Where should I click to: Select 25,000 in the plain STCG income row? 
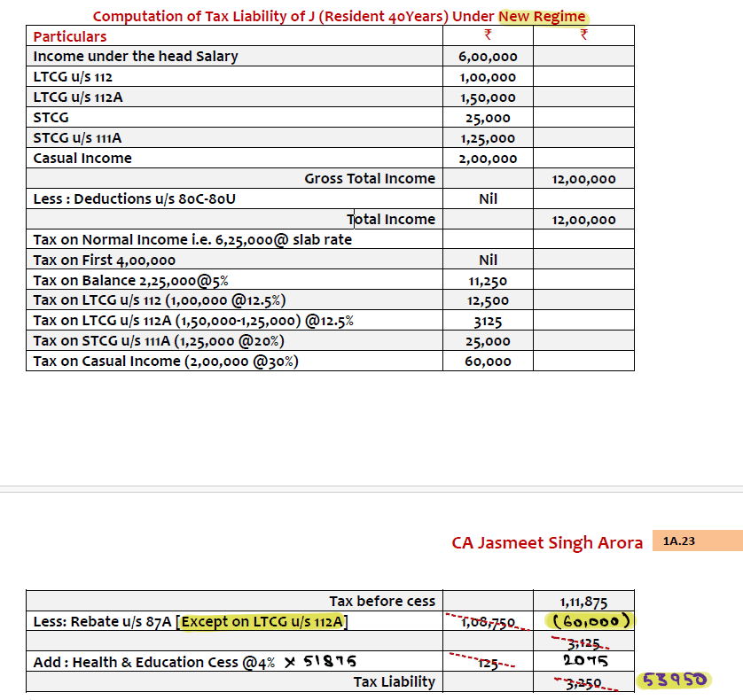click(x=488, y=118)
